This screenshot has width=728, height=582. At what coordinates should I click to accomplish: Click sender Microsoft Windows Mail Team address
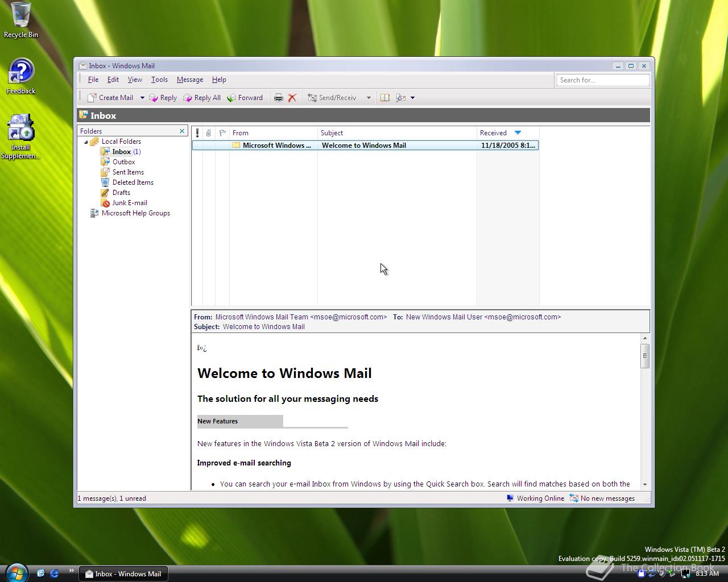(x=301, y=317)
